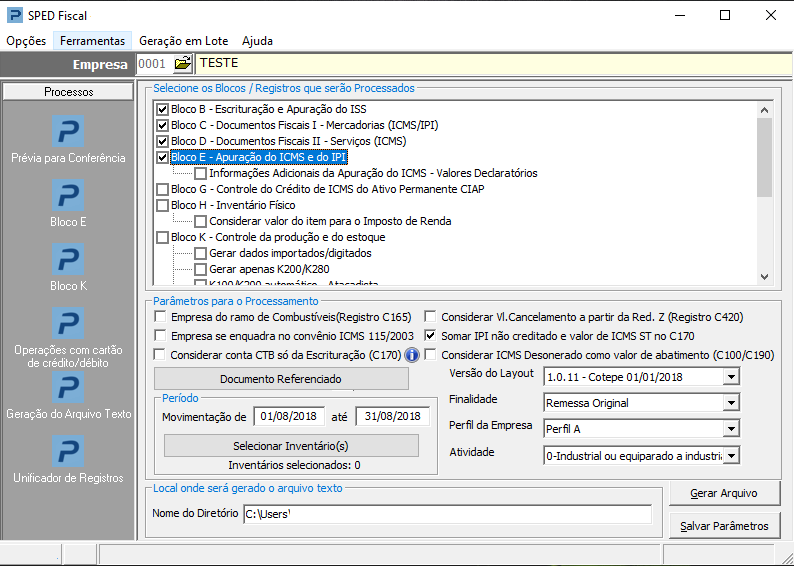Click the blue info icon next to C170

point(412,355)
